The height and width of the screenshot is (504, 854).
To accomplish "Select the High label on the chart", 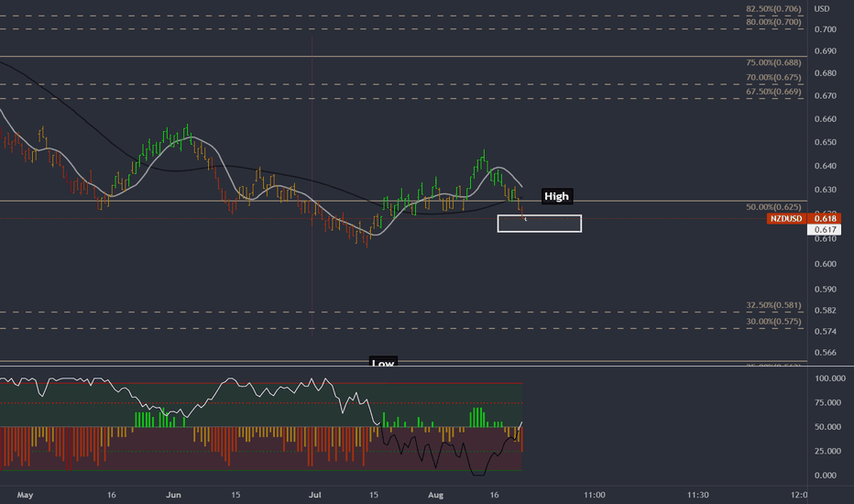I will coord(556,196).
